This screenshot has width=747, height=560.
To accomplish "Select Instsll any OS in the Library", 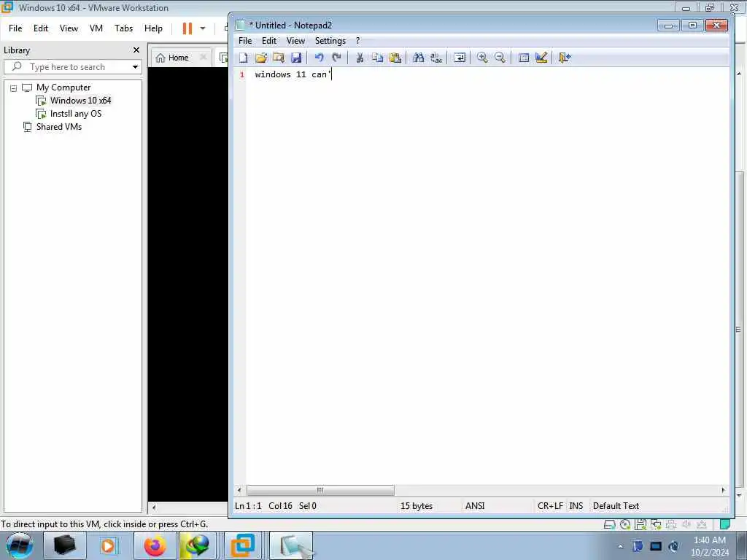I will 75,114.
